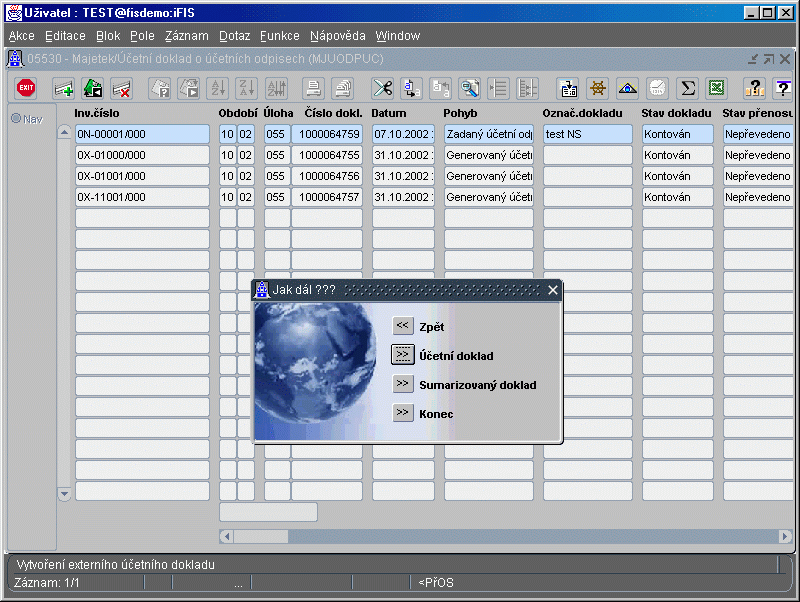Click the insert record green plus icon
800x602 pixels.
[x=64, y=88]
